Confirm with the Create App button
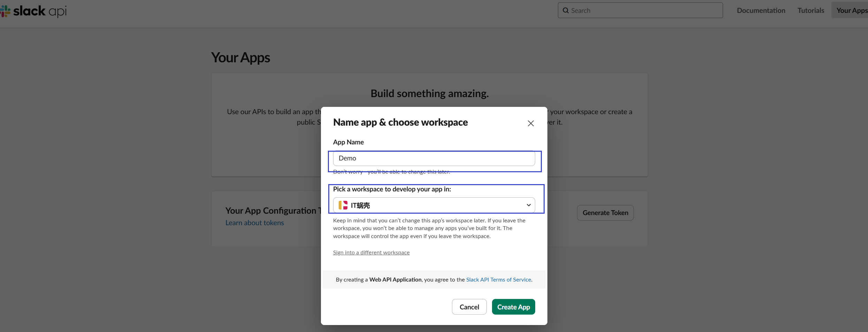The width and height of the screenshot is (868, 332). (x=513, y=307)
